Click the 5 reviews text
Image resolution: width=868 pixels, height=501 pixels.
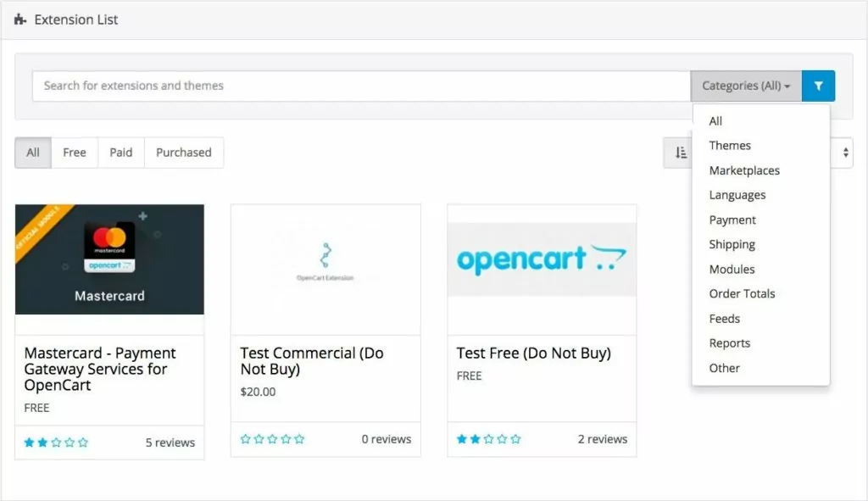coord(170,443)
